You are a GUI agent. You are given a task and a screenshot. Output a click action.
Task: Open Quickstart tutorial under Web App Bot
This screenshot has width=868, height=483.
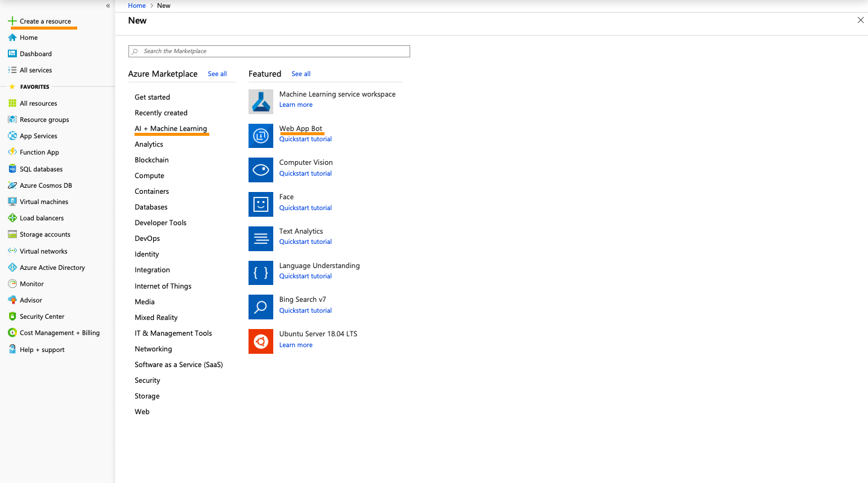305,139
